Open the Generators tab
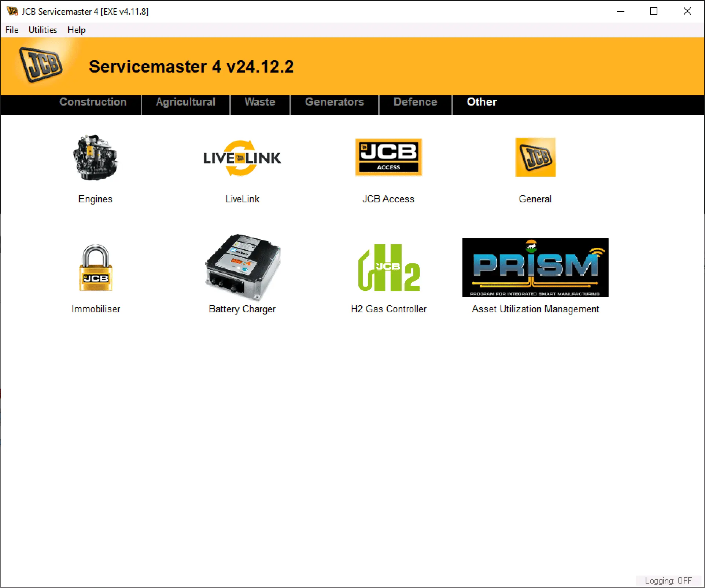This screenshot has height=588, width=705. [x=335, y=102]
